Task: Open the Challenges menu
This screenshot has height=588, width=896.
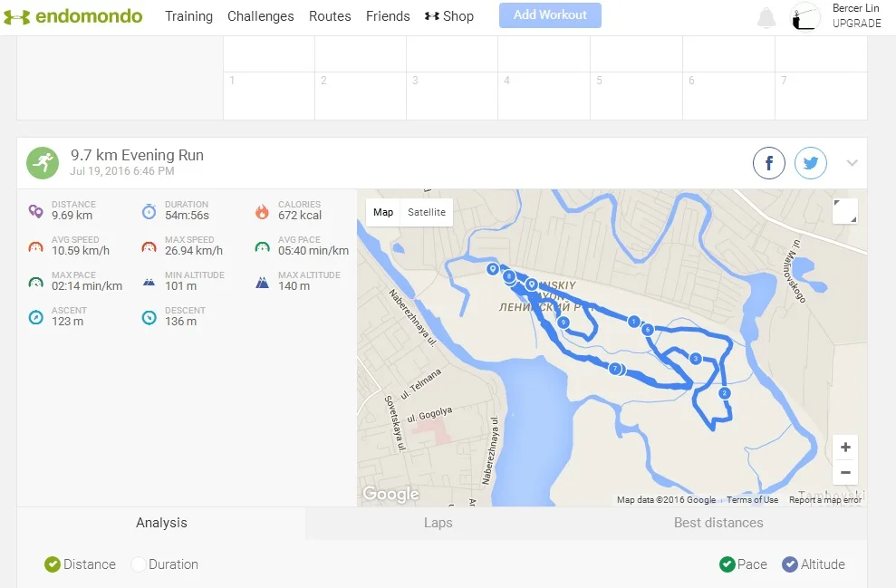Action: coord(260,16)
